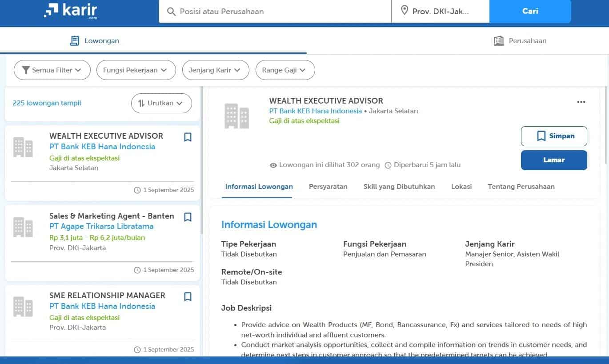The image size is (609, 364).
Task: Toggle bookmark on Sales & Marketing Agent listing
Action: [x=187, y=217]
